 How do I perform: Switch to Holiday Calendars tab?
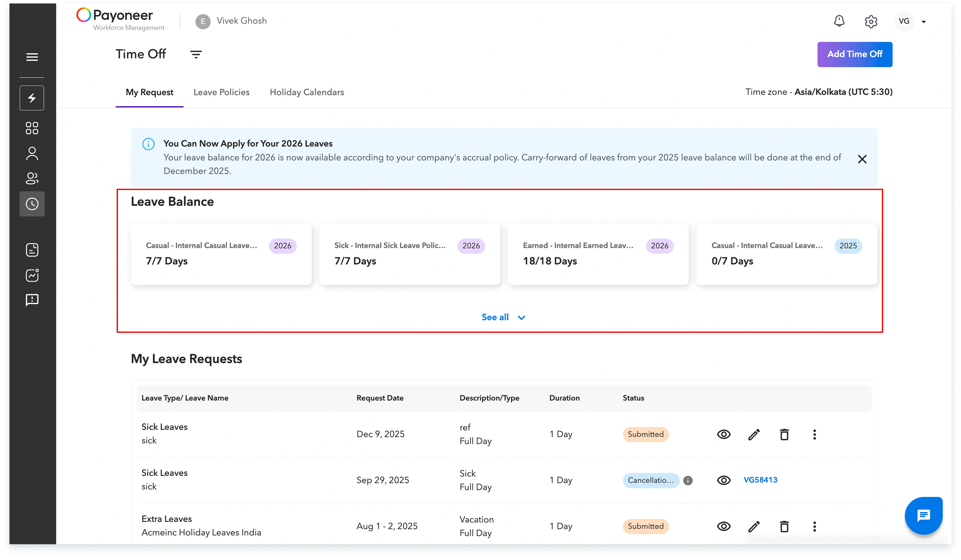[x=307, y=92]
